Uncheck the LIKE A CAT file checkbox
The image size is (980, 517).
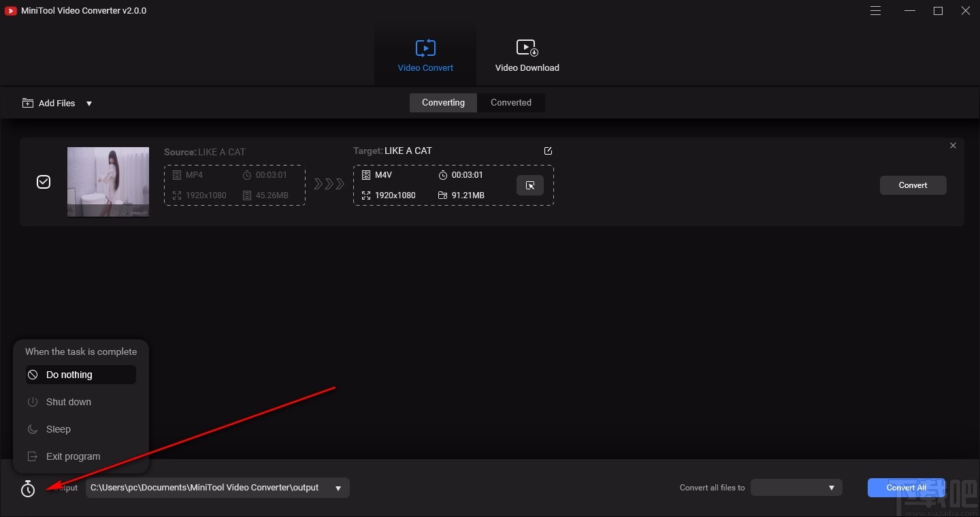point(44,182)
